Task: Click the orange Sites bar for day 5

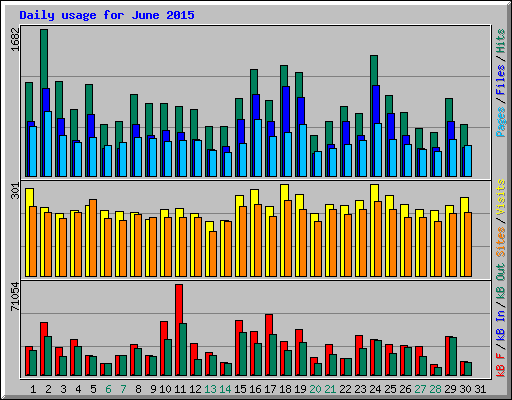Action: [93, 238]
